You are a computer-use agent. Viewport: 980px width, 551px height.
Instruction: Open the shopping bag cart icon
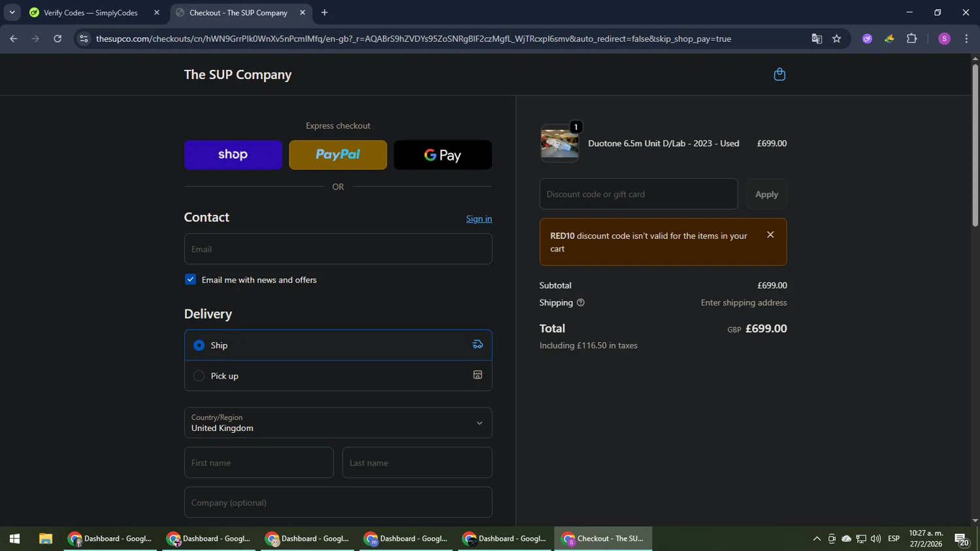(x=779, y=74)
